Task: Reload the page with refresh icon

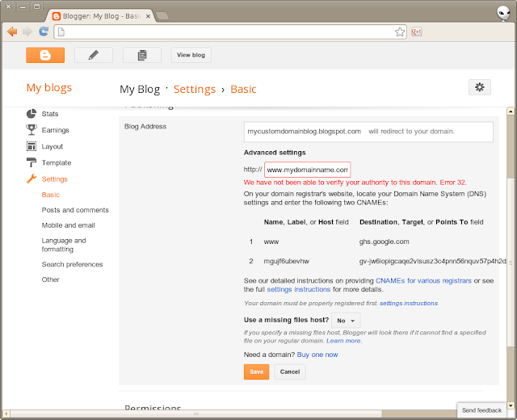Action: coord(44,31)
